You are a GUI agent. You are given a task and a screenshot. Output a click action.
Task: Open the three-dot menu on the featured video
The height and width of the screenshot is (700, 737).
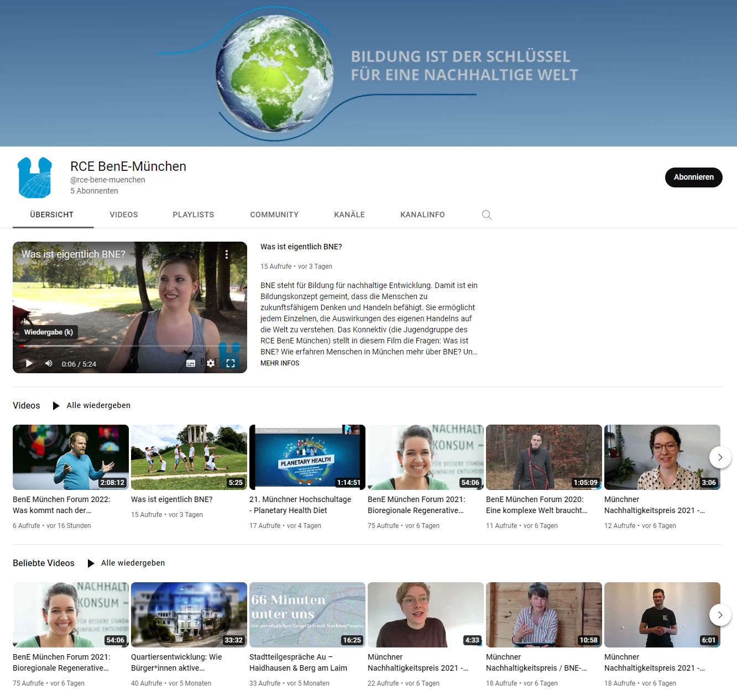click(x=227, y=254)
